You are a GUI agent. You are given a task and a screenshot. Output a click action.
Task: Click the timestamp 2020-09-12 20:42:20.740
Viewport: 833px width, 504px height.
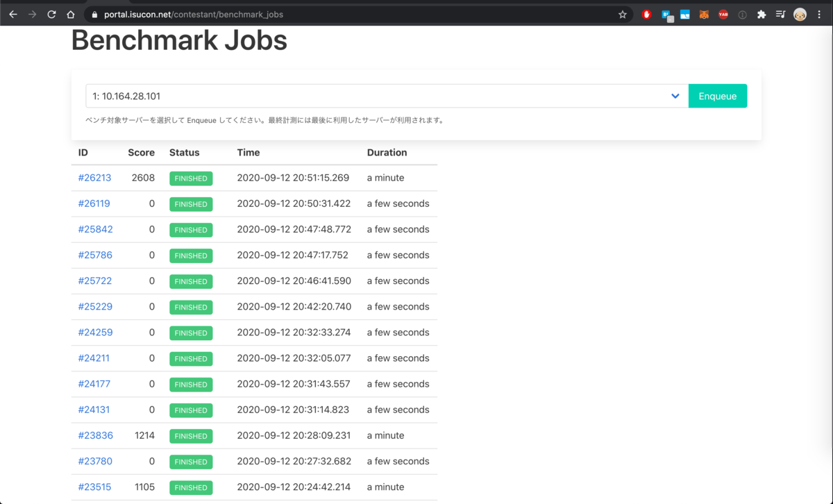(294, 306)
